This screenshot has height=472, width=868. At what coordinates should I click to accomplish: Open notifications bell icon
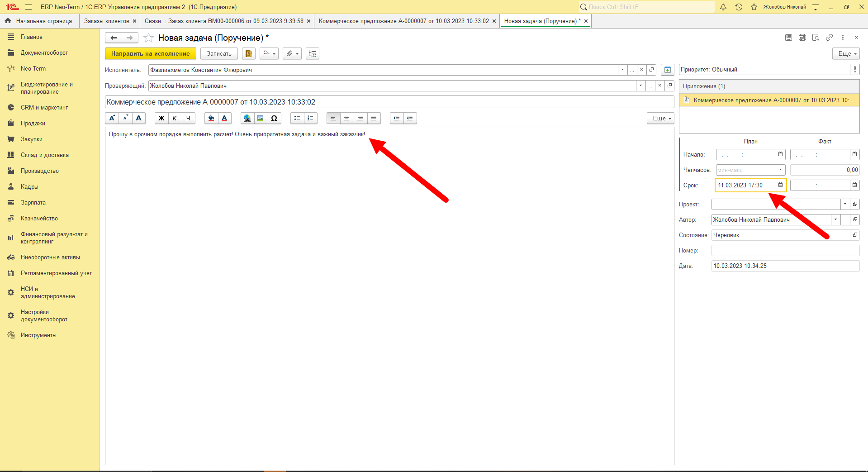[723, 7]
